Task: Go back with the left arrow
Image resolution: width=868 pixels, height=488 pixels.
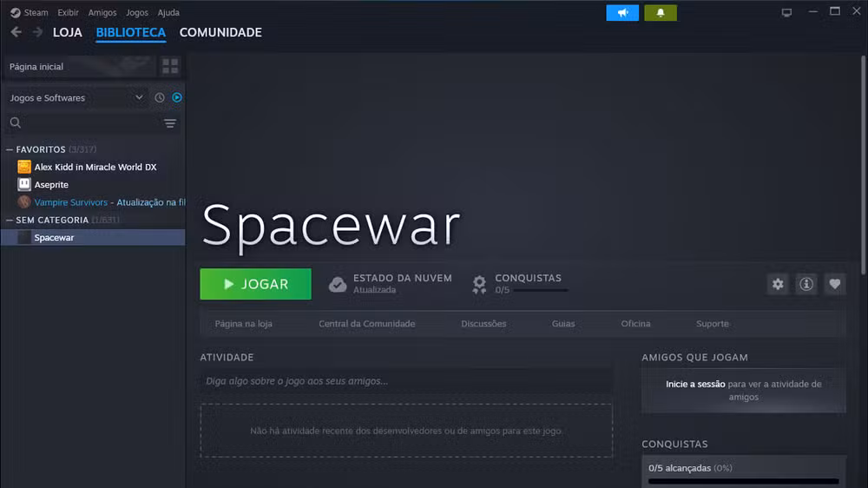Action: point(16,32)
